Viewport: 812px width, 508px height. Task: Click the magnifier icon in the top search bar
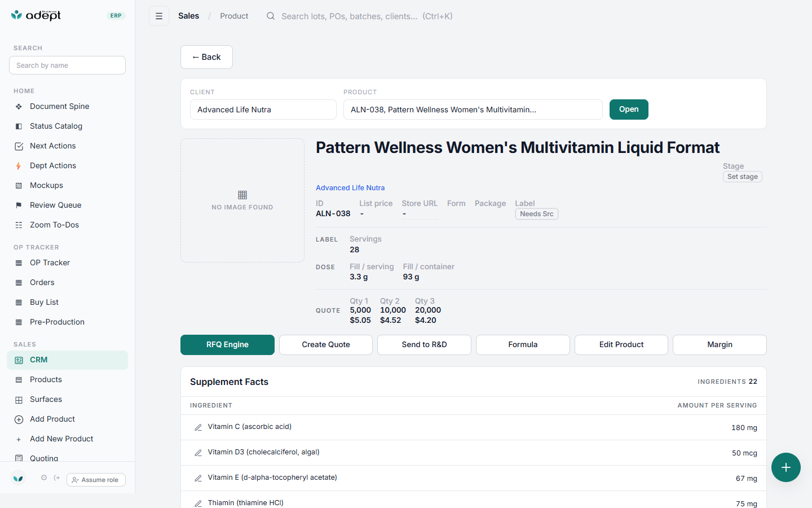pos(271,16)
